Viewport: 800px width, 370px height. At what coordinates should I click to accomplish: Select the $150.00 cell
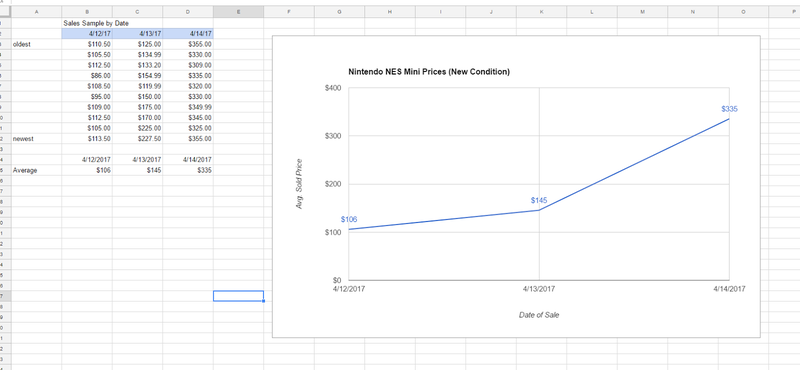[x=137, y=96]
